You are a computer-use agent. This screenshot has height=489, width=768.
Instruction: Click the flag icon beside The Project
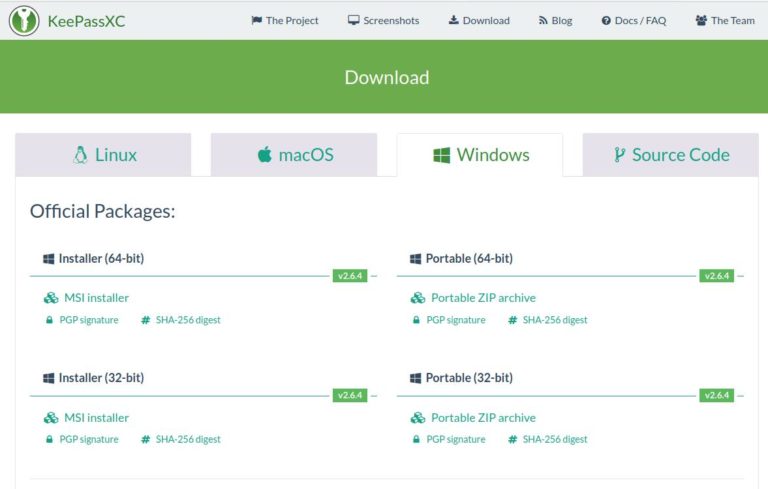coord(257,20)
